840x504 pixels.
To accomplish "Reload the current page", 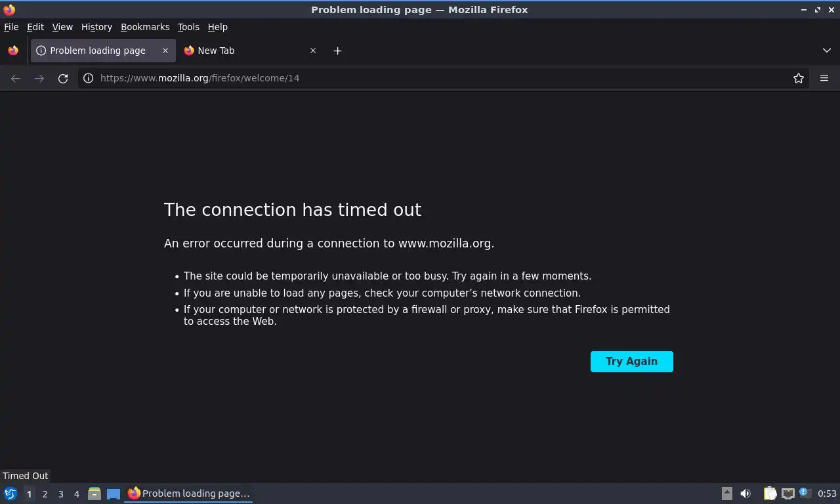I will (63, 78).
